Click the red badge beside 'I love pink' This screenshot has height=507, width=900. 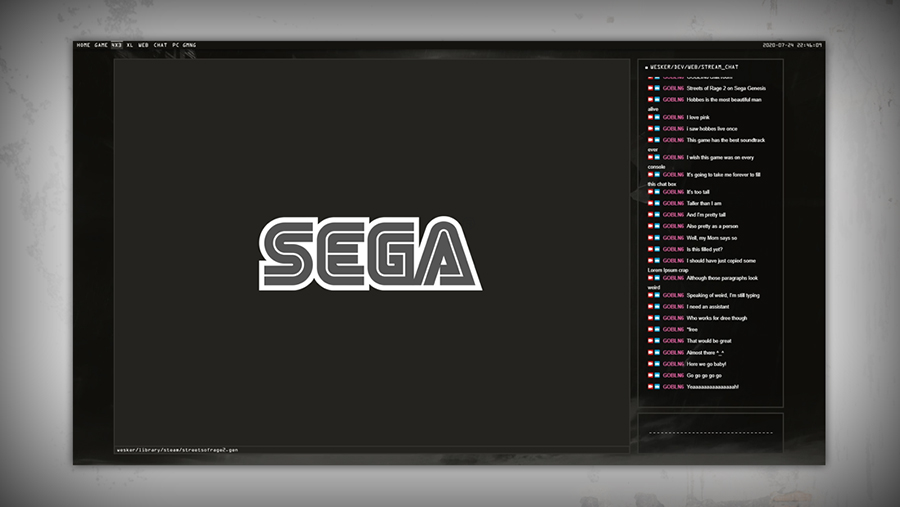(650, 117)
